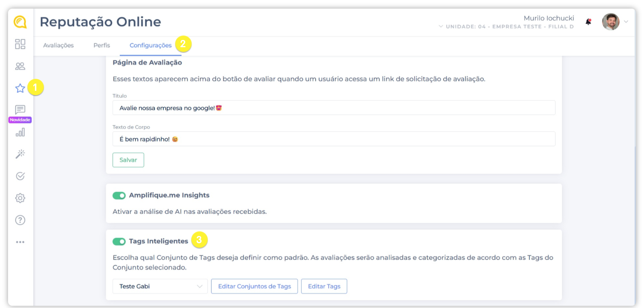Open the chat messages icon marked Novidade
The height and width of the screenshot is (308, 644).
pyautogui.click(x=20, y=110)
